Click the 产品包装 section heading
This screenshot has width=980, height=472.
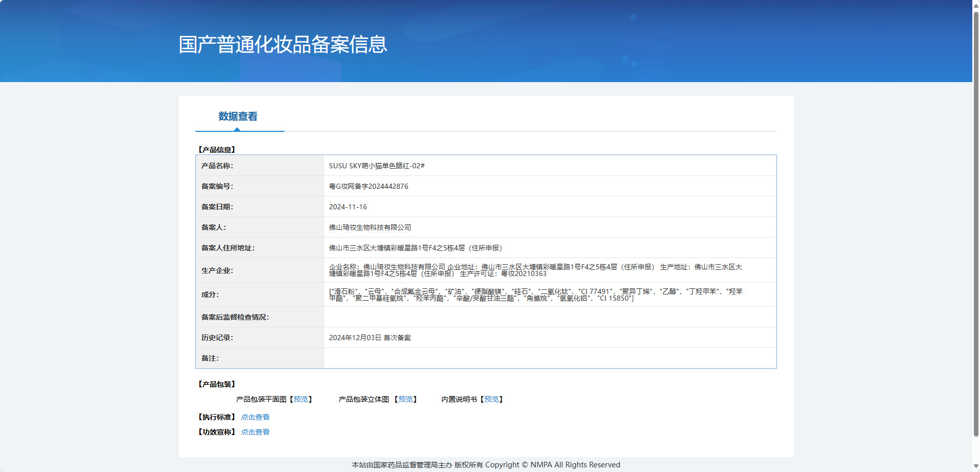coord(216,384)
